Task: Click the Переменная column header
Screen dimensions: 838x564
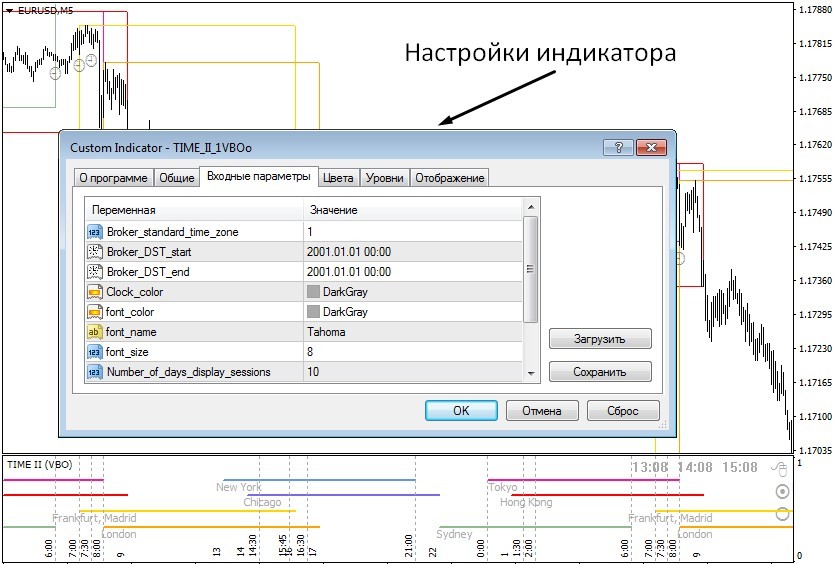Action: [x=195, y=210]
